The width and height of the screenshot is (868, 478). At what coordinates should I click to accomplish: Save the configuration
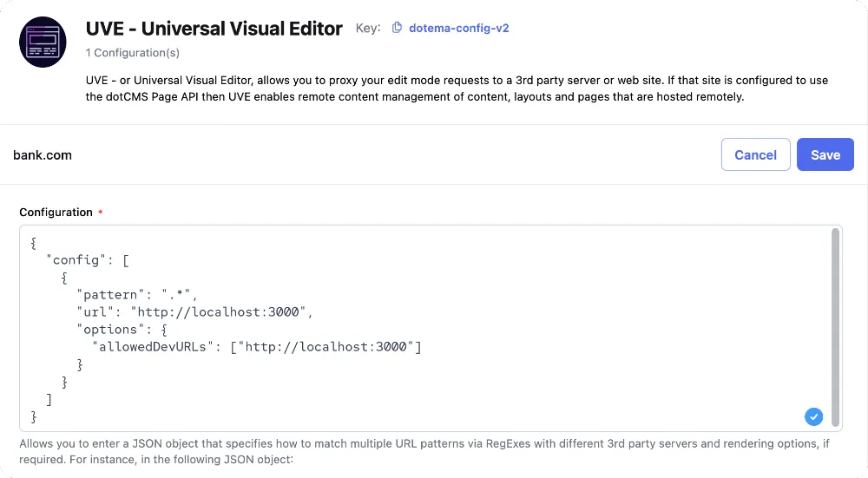point(825,154)
